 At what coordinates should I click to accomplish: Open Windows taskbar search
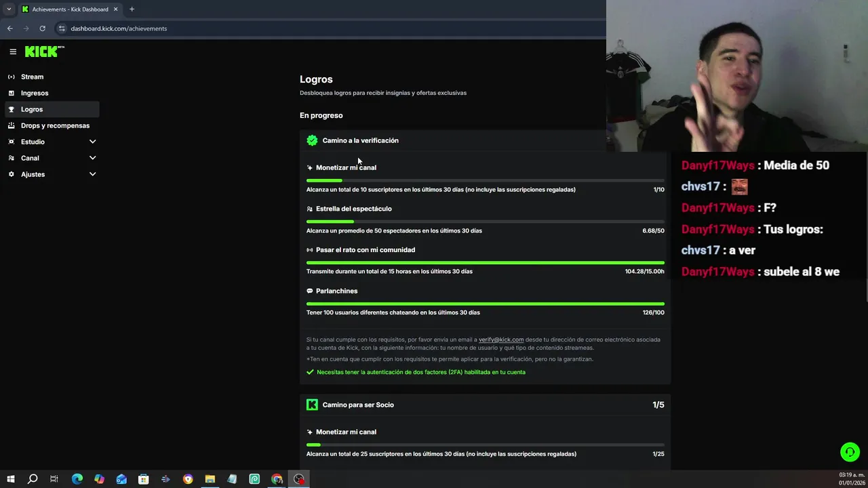click(32, 479)
